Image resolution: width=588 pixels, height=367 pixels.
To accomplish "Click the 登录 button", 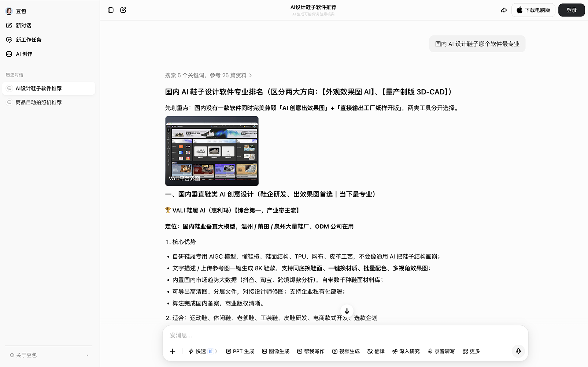I will pos(572,10).
